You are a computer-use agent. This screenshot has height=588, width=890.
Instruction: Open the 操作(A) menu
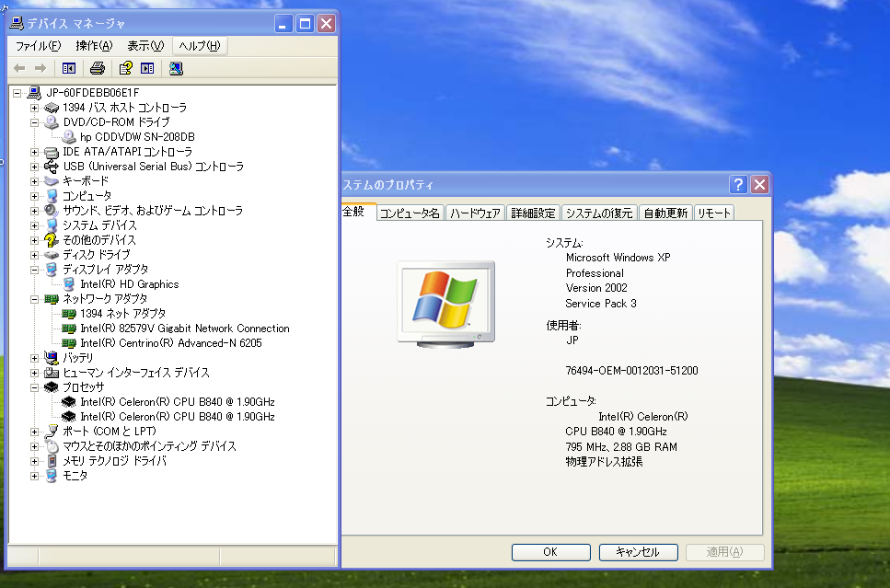tap(94, 46)
